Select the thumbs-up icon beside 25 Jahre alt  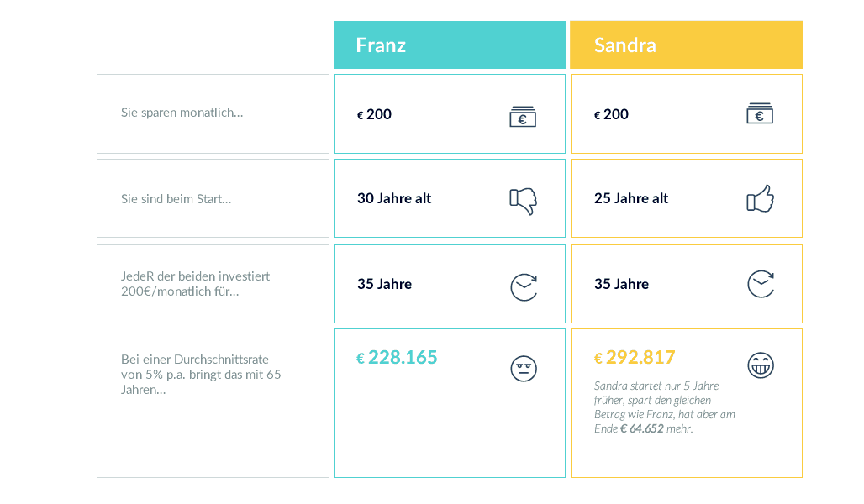[x=761, y=198]
